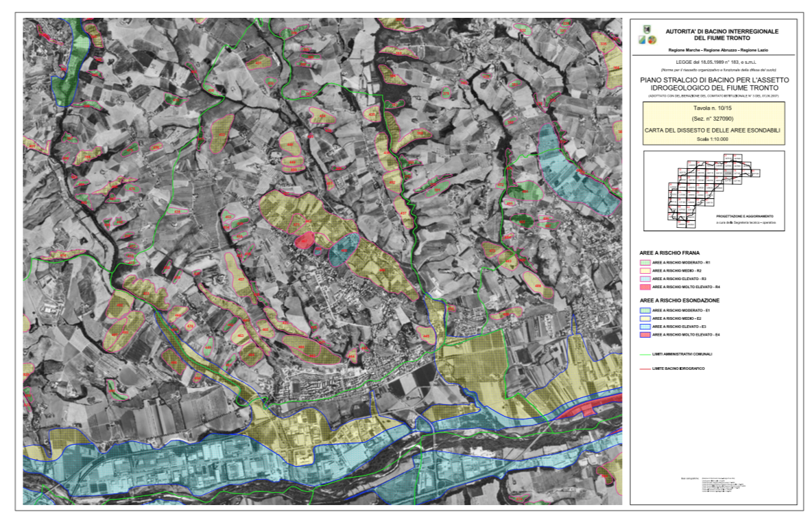Screen dimensions: 812x525
Task: Click the red R4 very high landslide swatch
Action: click(645, 287)
